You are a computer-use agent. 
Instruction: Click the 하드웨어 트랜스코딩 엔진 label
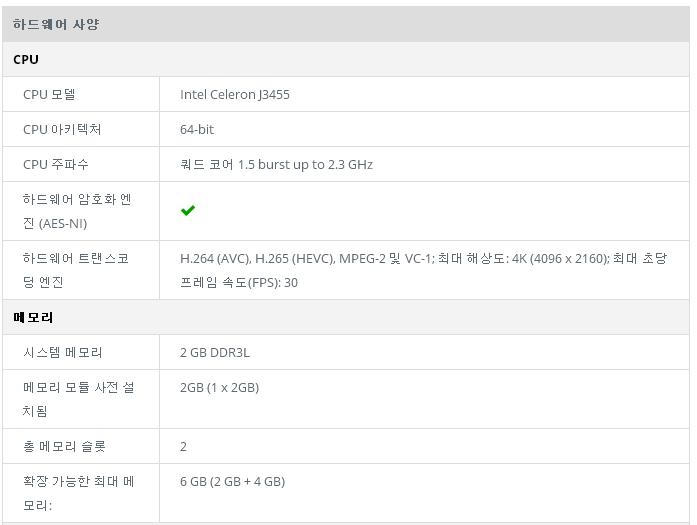[x=76, y=270]
